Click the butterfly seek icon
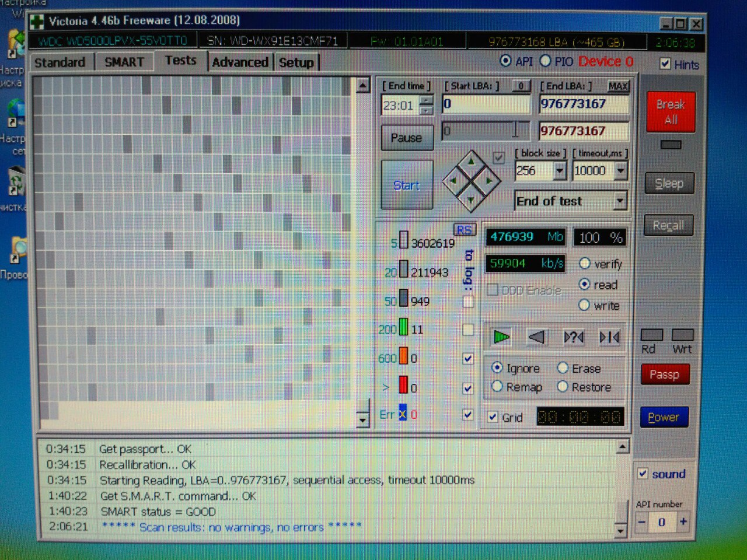 coord(609,337)
